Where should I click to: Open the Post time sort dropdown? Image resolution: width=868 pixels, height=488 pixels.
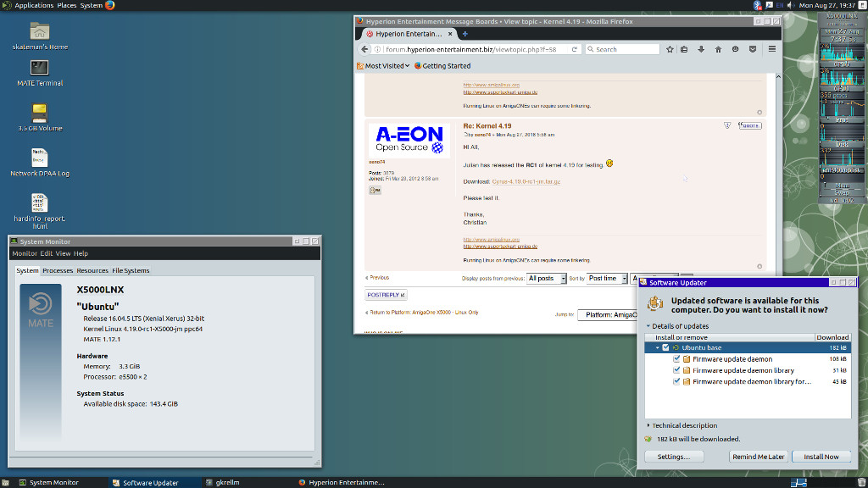[x=607, y=278]
